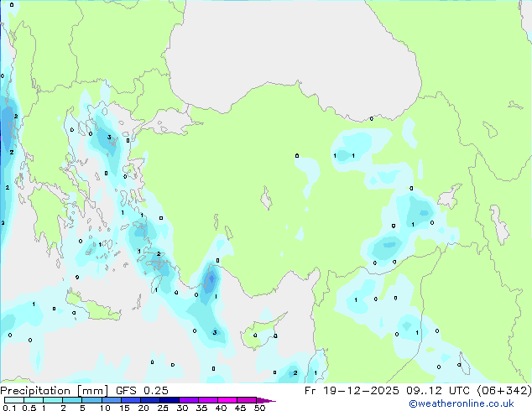Click the '0.5' legend scale value
Screen dimensions: 532x411
coord(29,408)
